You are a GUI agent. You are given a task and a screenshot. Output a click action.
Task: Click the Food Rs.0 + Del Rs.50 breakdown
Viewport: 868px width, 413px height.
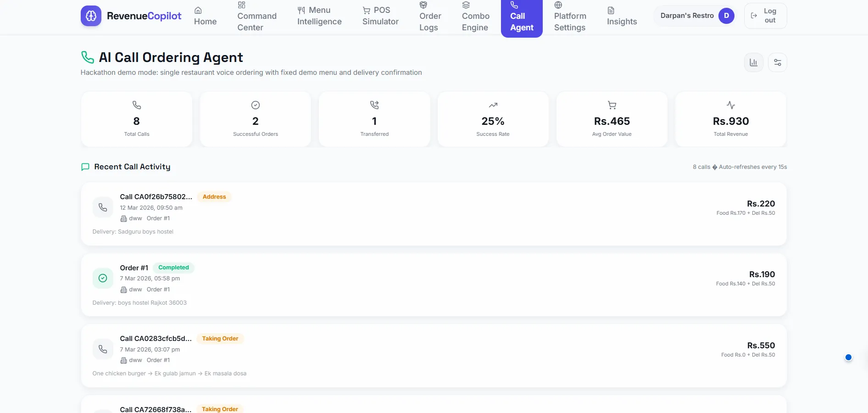(748, 355)
